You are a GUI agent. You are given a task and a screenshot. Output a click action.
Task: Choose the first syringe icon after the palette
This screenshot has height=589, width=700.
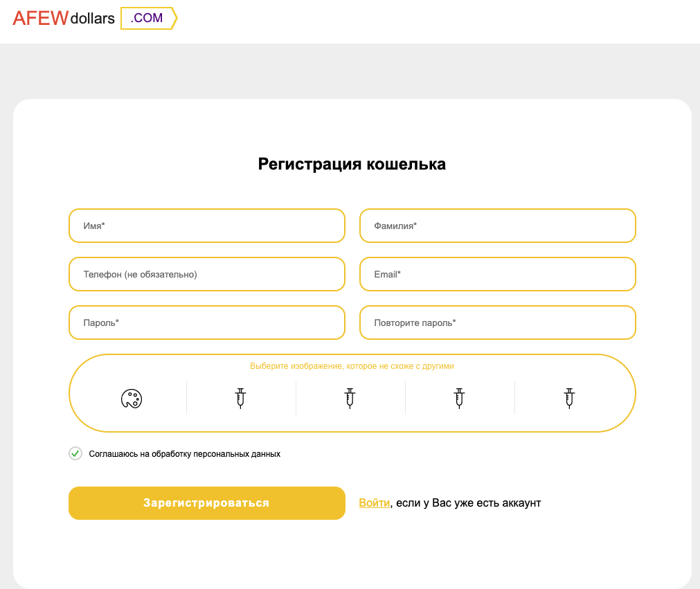pos(241,398)
